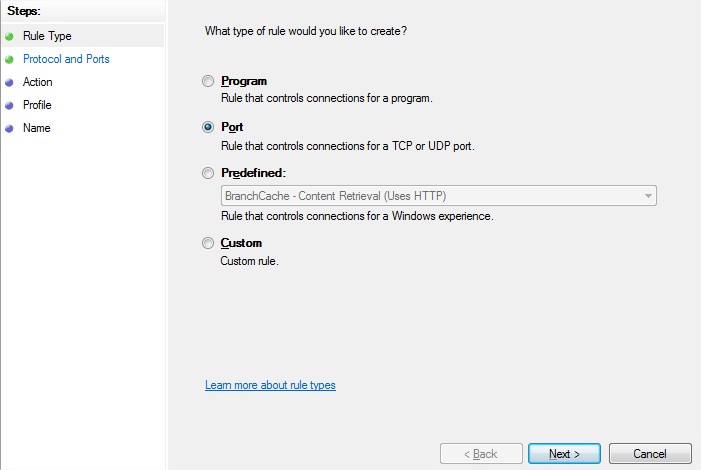Click the green bullet beside Protocol and Ports

click(x=9, y=59)
